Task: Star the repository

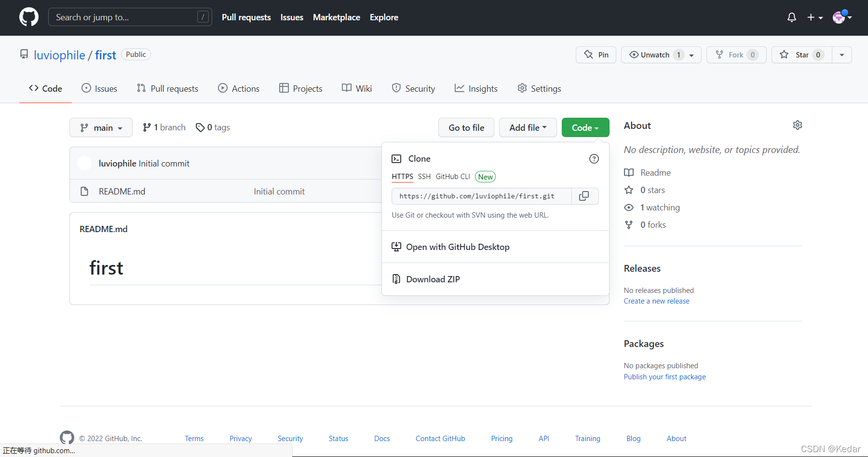Action: pos(801,55)
